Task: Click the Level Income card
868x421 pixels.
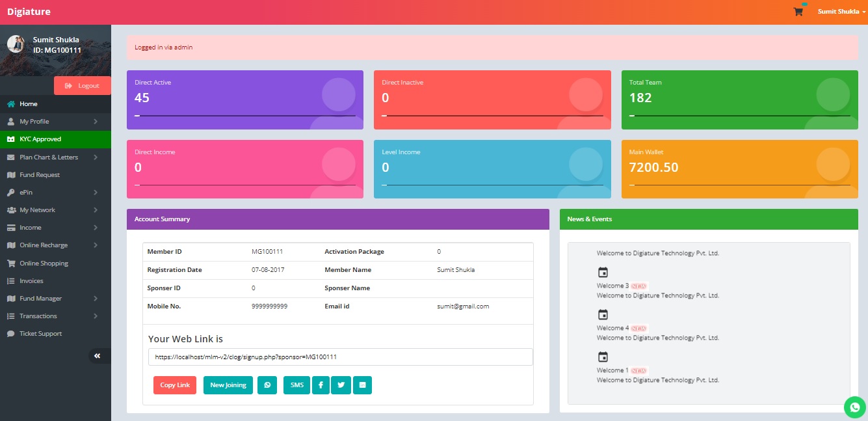Action: (x=492, y=169)
